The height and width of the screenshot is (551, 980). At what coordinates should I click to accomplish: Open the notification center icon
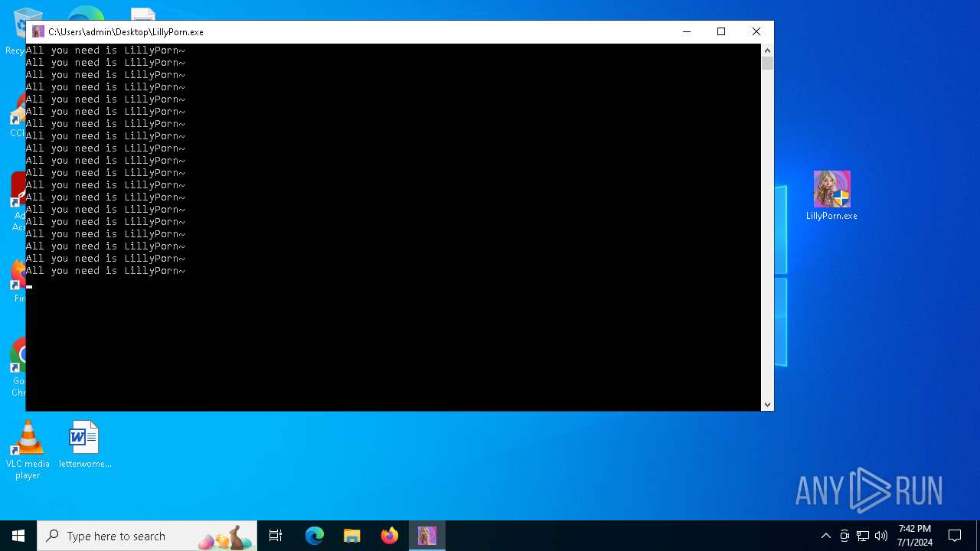[955, 536]
